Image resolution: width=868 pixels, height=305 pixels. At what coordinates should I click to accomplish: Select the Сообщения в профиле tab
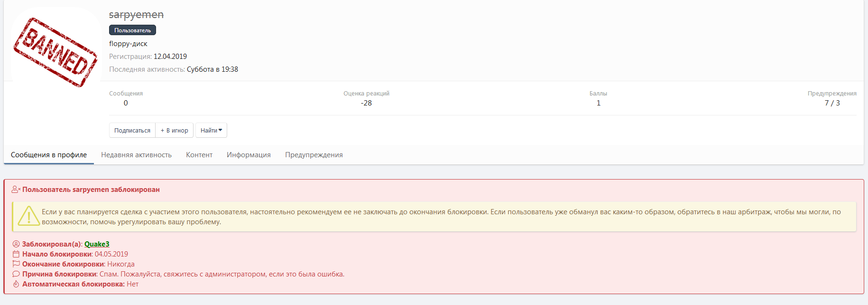pos(49,155)
